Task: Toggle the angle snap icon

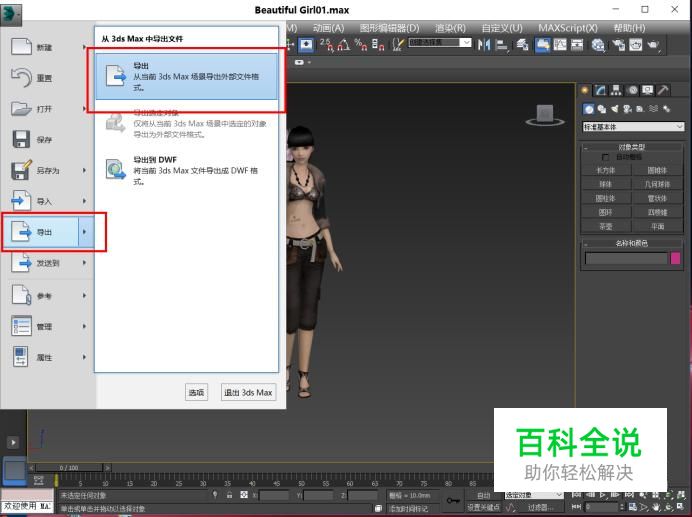Action: [x=344, y=45]
